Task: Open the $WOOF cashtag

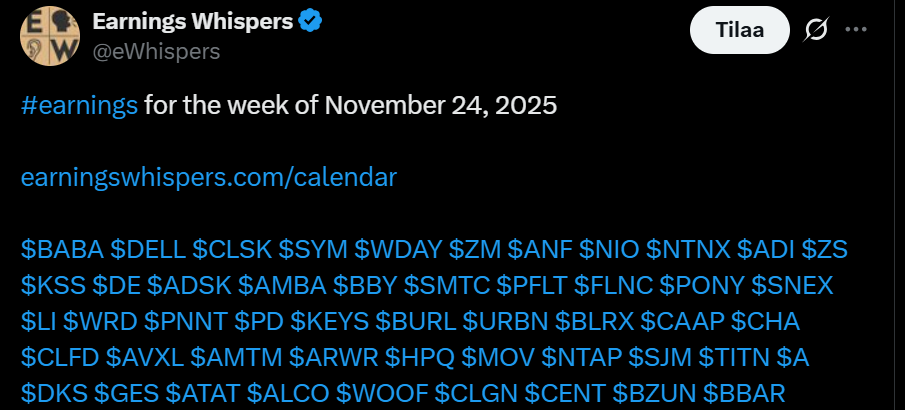Action: click(x=382, y=394)
